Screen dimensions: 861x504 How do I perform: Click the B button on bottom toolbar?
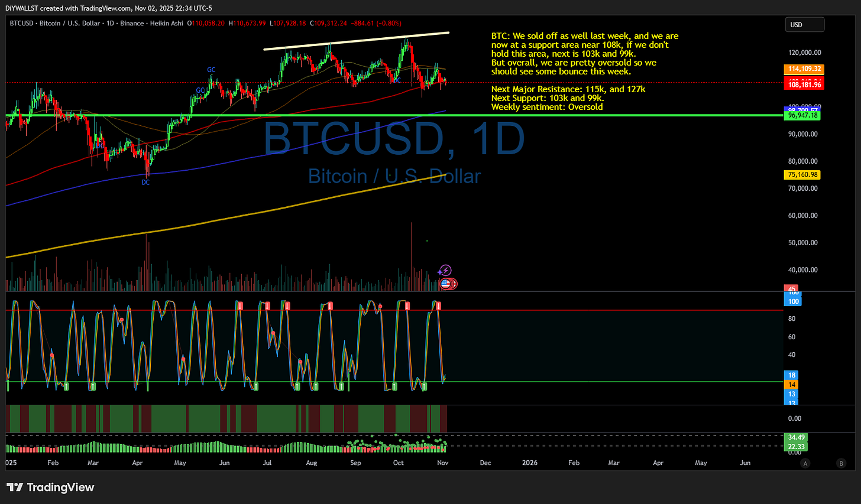pyautogui.click(x=840, y=463)
